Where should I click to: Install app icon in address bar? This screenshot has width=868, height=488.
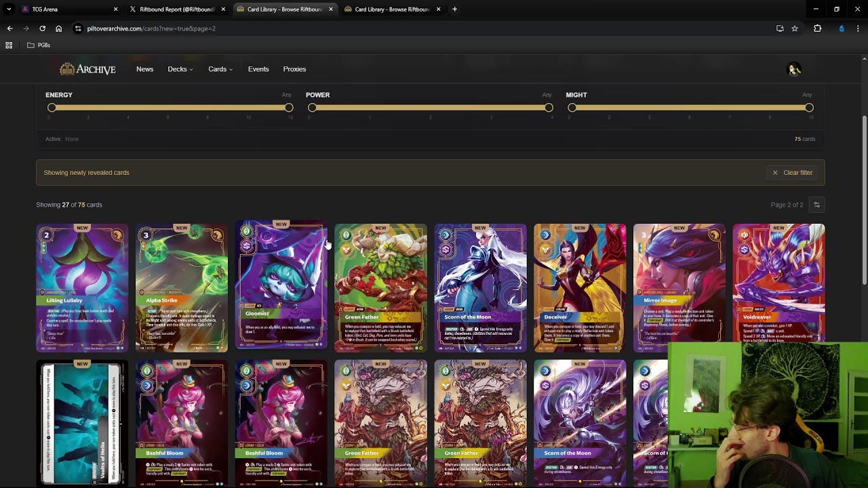tap(780, 28)
